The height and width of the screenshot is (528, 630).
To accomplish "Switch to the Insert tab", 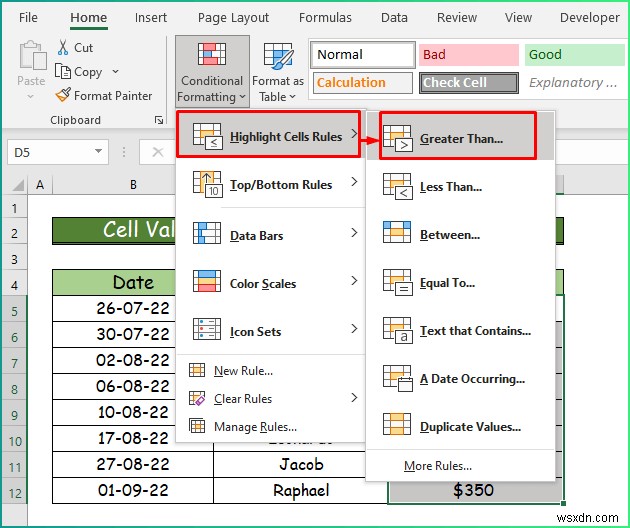I will point(151,18).
